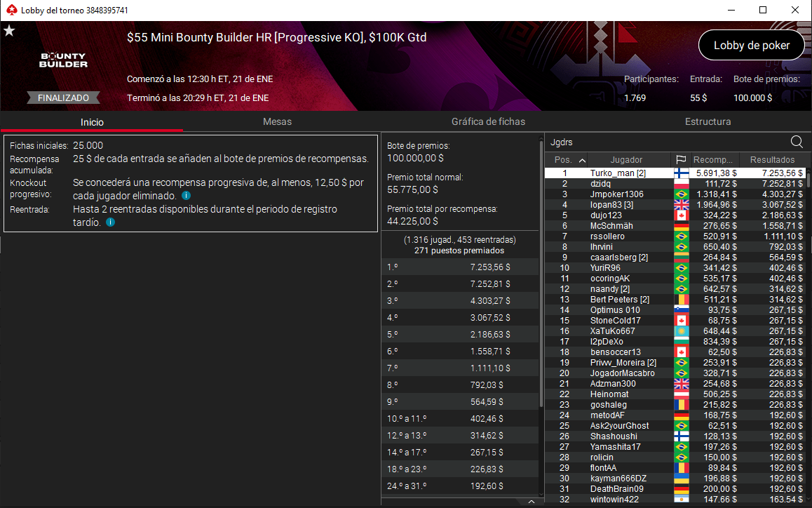Click the prize payout list scrollbar

click(x=541, y=272)
